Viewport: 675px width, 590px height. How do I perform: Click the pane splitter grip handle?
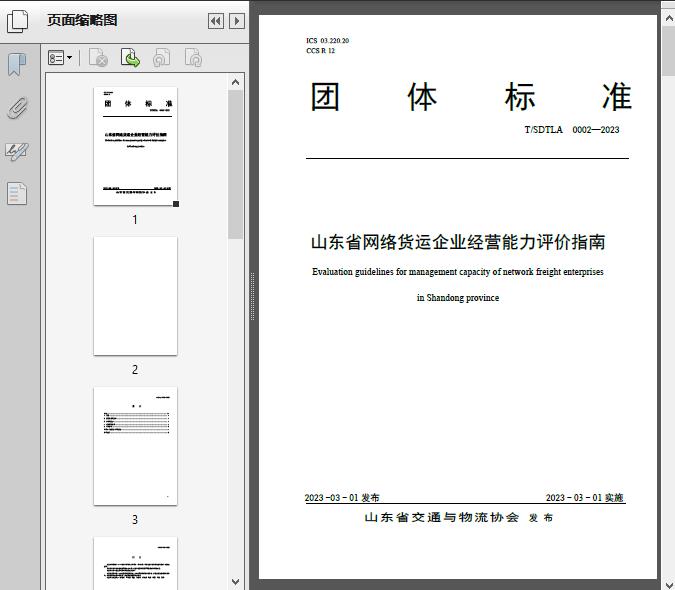point(253,296)
